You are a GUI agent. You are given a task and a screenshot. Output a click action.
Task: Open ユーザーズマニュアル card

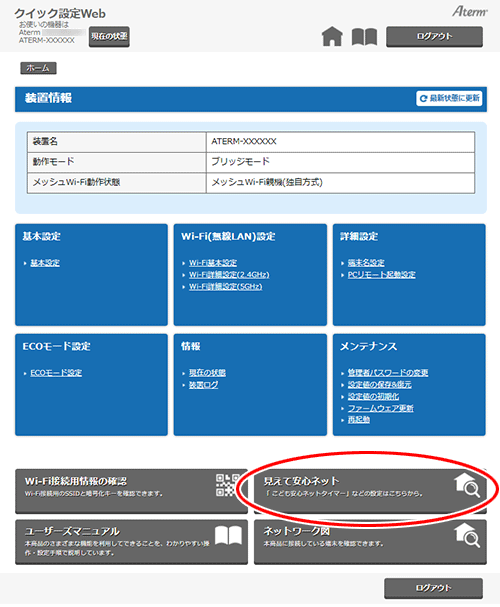pos(131,542)
